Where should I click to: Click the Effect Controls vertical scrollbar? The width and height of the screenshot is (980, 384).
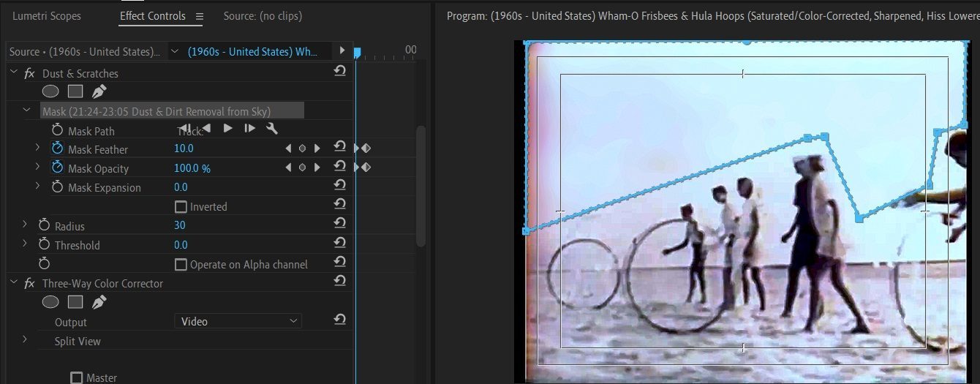click(421, 187)
